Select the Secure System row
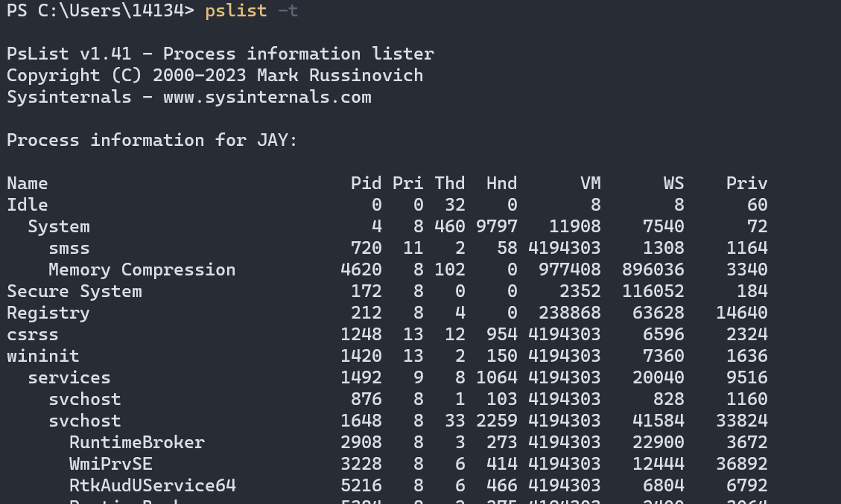 point(74,290)
